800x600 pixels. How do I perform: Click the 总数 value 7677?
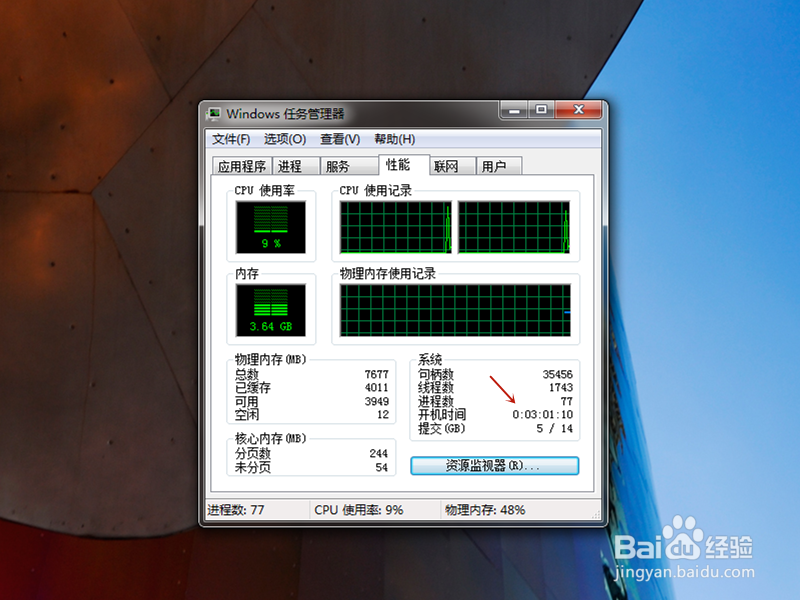point(377,374)
